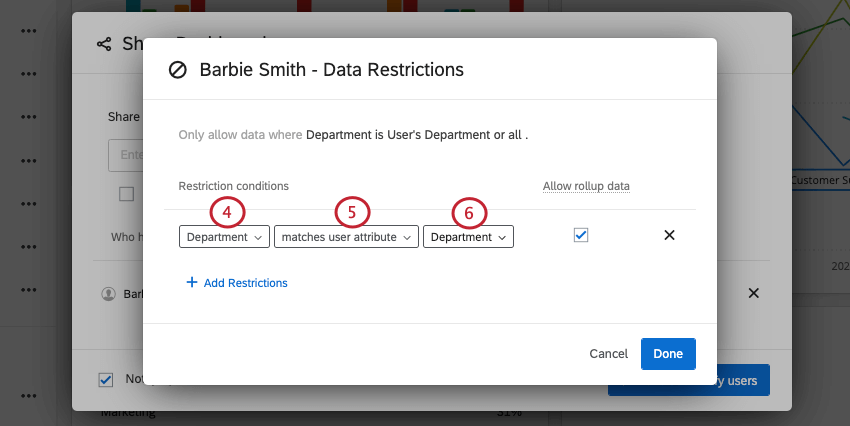Expand the 'matches user attribute' dropdown
This screenshot has width=850, height=426.
point(346,237)
